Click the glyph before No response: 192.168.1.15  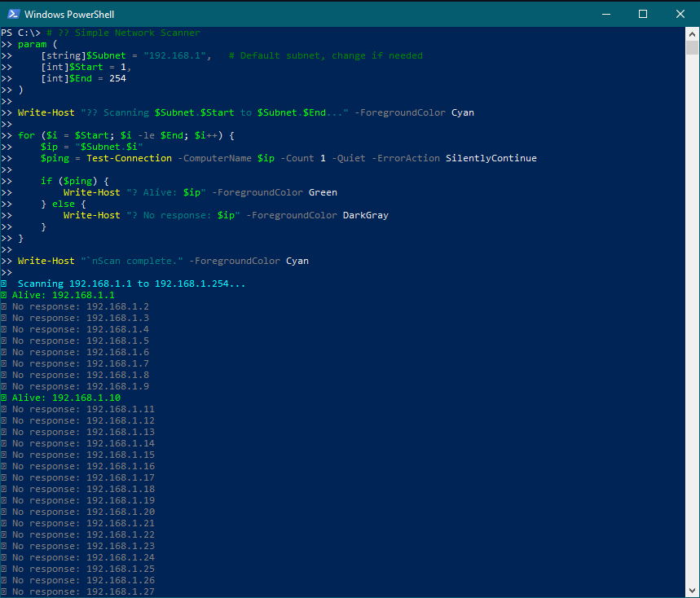click(x=6, y=455)
